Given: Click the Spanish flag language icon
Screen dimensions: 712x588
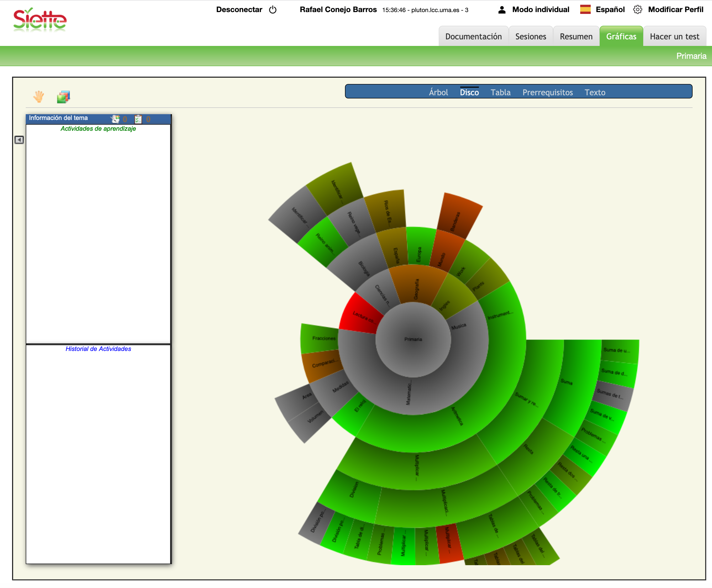Looking at the screenshot, I should coord(585,9).
